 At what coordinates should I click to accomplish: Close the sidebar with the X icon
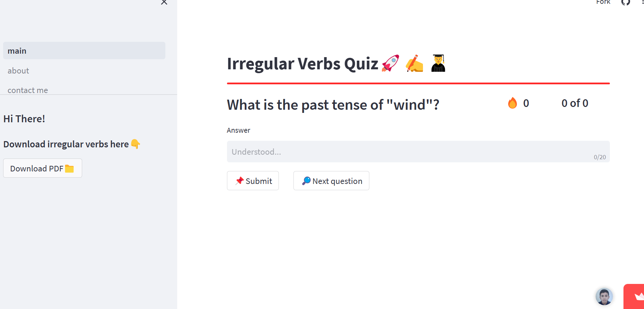coord(164,2)
